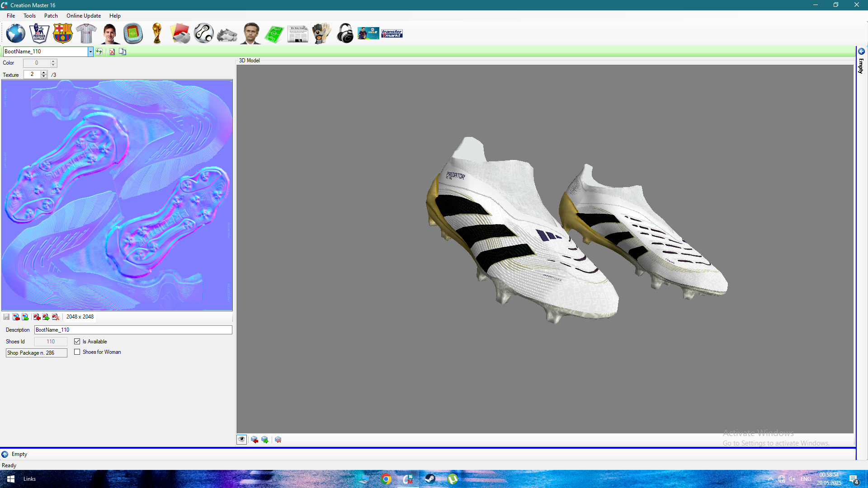The width and height of the screenshot is (868, 488).
Task: Increase the Texture number stepper
Action: click(x=44, y=72)
